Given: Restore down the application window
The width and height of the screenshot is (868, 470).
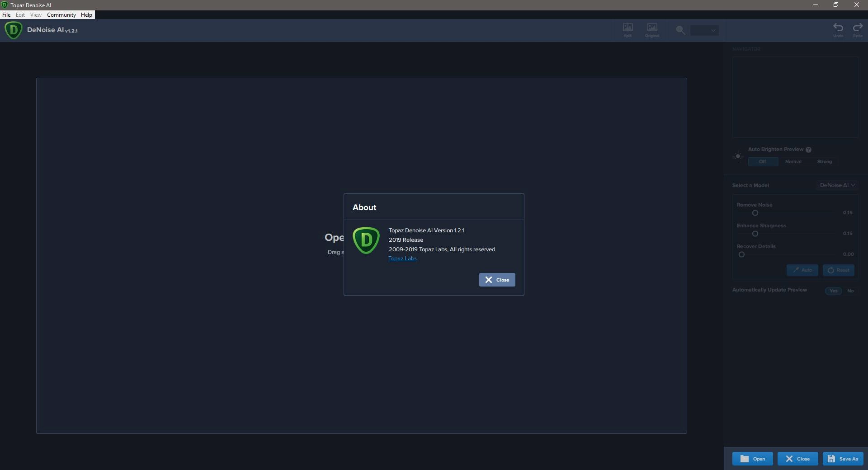Looking at the screenshot, I should [836, 5].
